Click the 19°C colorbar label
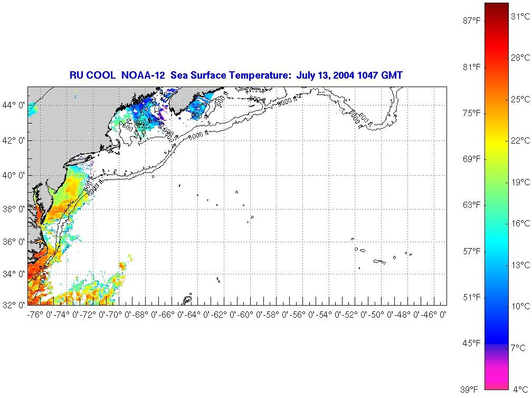 point(520,183)
